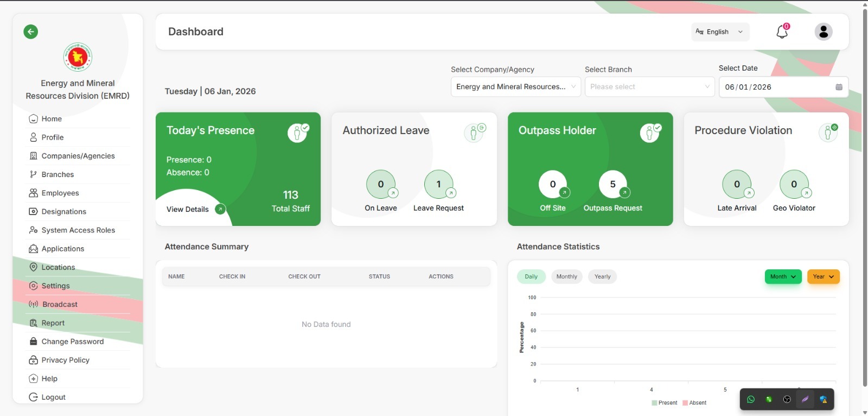Open Leave Request arrow icon

click(x=451, y=193)
